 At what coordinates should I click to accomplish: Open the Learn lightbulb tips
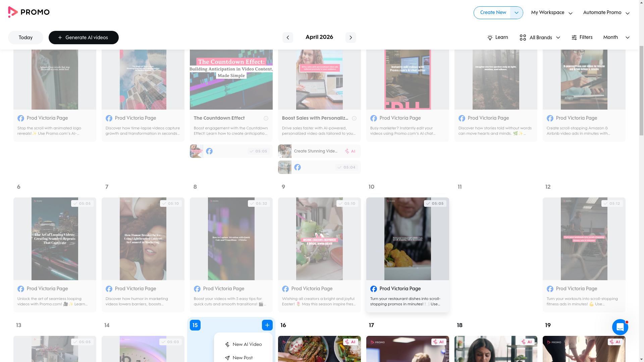497,38
